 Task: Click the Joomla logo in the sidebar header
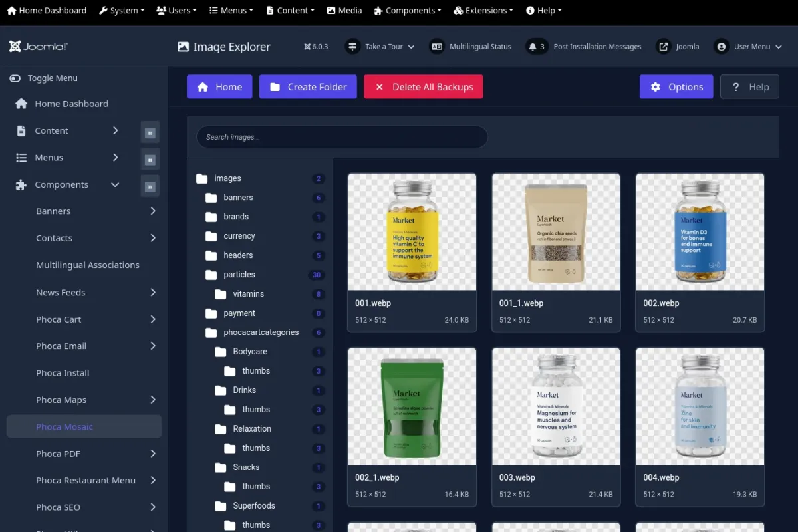(x=39, y=47)
